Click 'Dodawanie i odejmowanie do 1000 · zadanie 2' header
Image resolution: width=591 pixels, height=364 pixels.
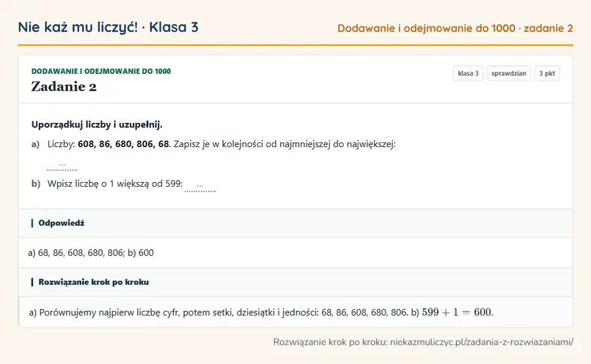pyautogui.click(x=455, y=28)
